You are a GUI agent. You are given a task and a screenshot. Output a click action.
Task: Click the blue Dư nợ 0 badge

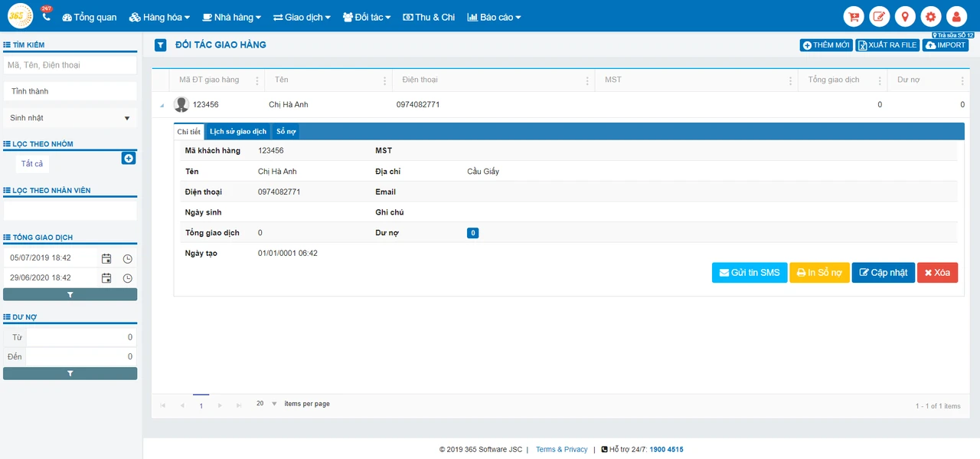(x=472, y=233)
